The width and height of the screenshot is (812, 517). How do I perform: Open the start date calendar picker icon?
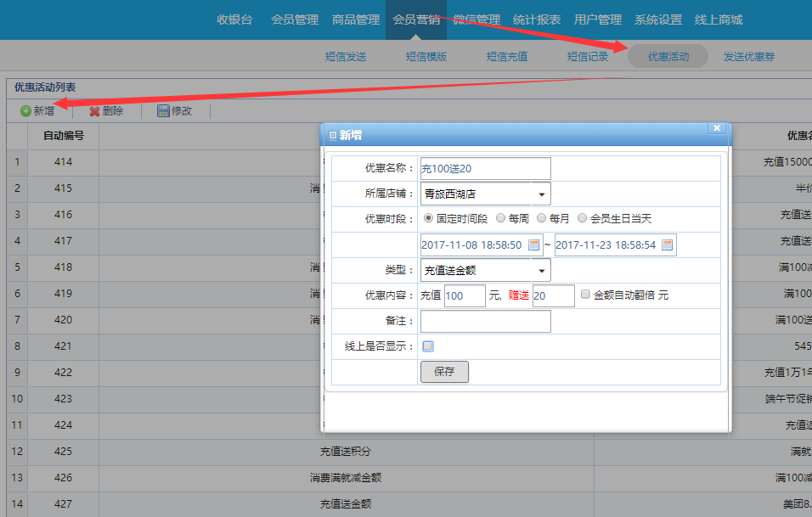click(534, 245)
